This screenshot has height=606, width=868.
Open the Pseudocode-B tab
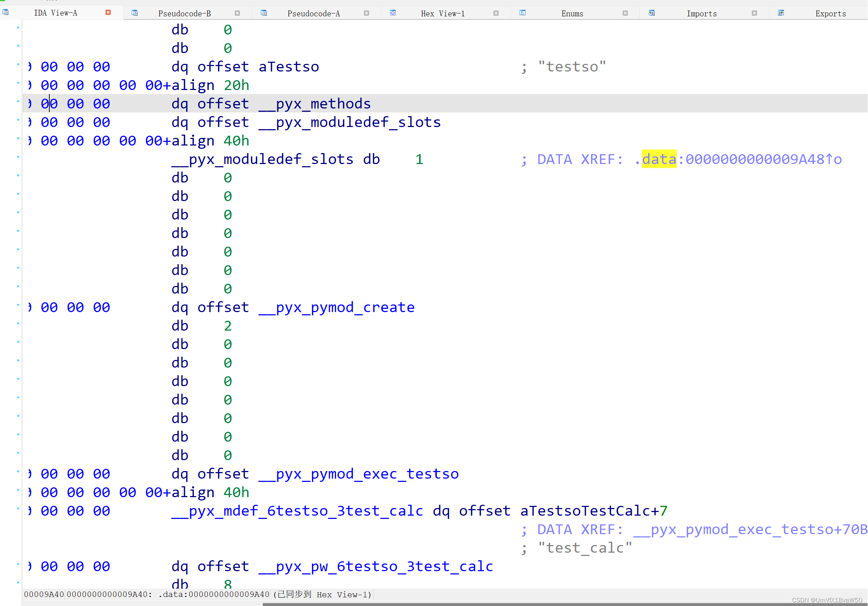(x=184, y=14)
